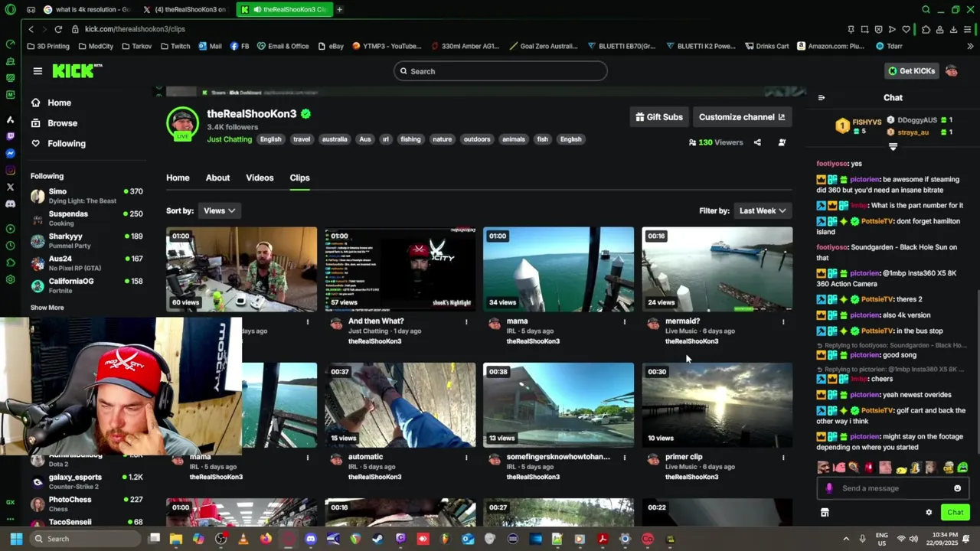The height and width of the screenshot is (551, 980).
Task: Open a new browser tab
Action: (339, 9)
